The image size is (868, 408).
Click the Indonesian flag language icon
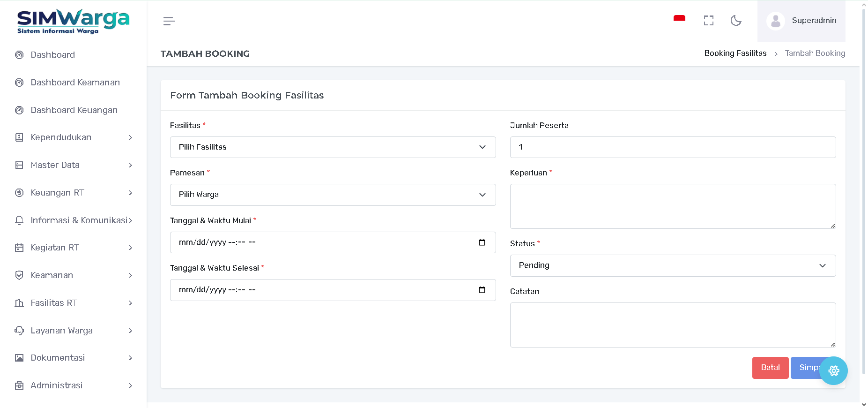pos(679,20)
